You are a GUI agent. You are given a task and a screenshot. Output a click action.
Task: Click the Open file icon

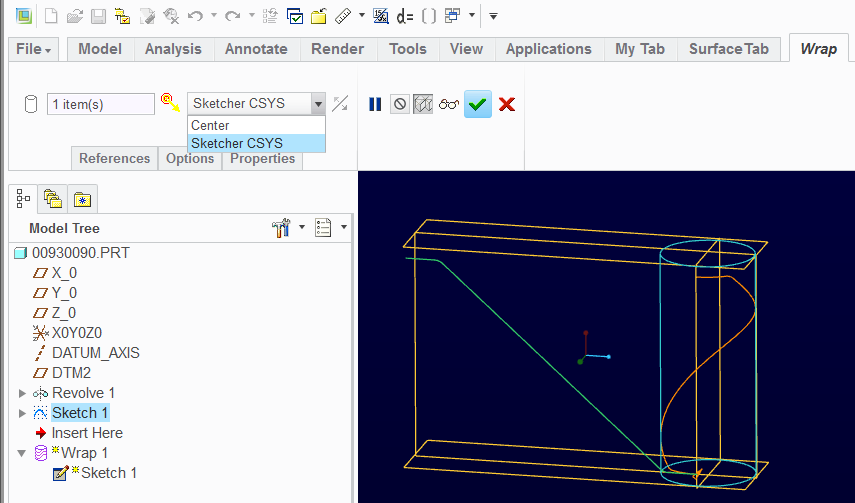pos(75,16)
